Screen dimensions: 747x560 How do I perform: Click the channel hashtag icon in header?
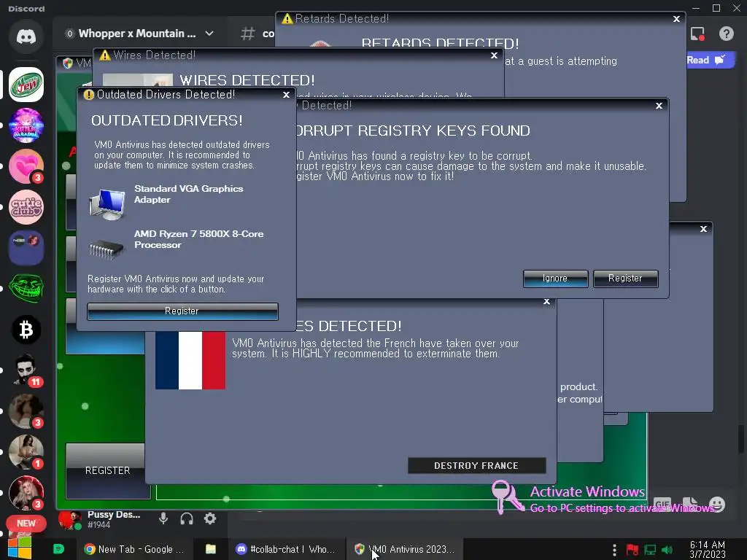pyautogui.click(x=248, y=34)
